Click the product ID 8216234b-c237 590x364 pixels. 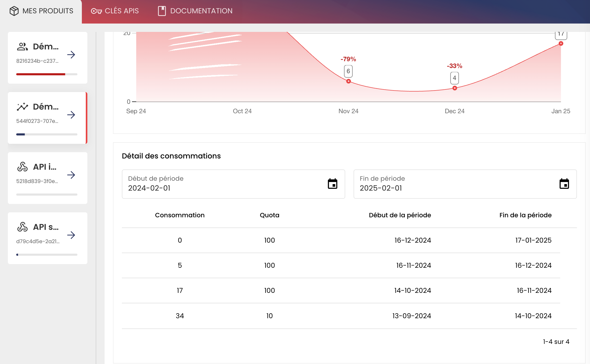(x=37, y=61)
